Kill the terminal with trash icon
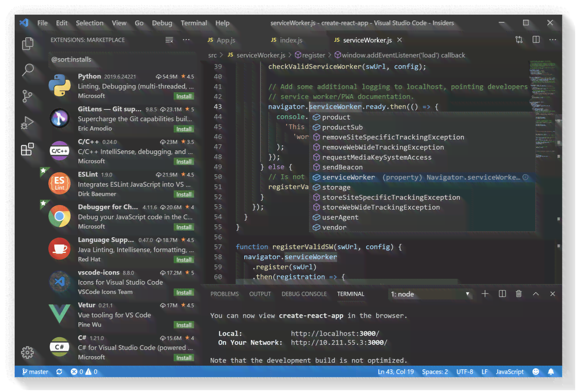577x392 pixels. click(x=519, y=294)
